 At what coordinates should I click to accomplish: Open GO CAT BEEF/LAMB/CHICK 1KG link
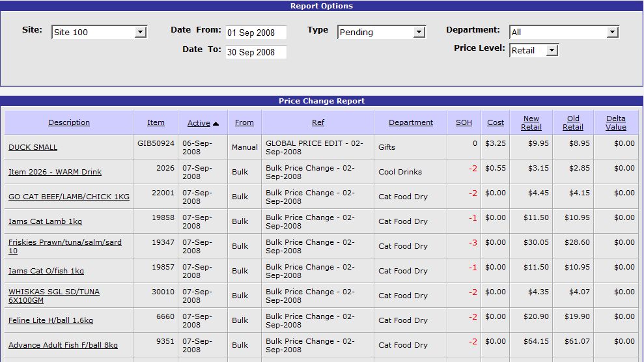[x=69, y=197]
